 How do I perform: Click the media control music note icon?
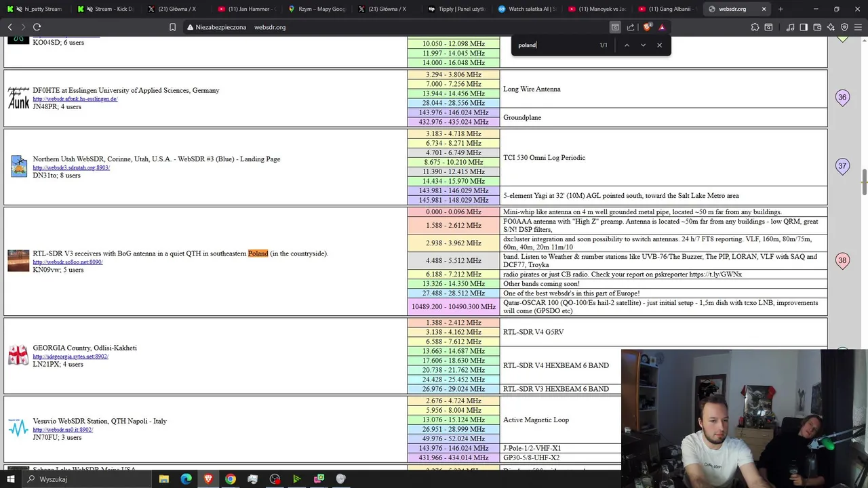click(x=790, y=27)
